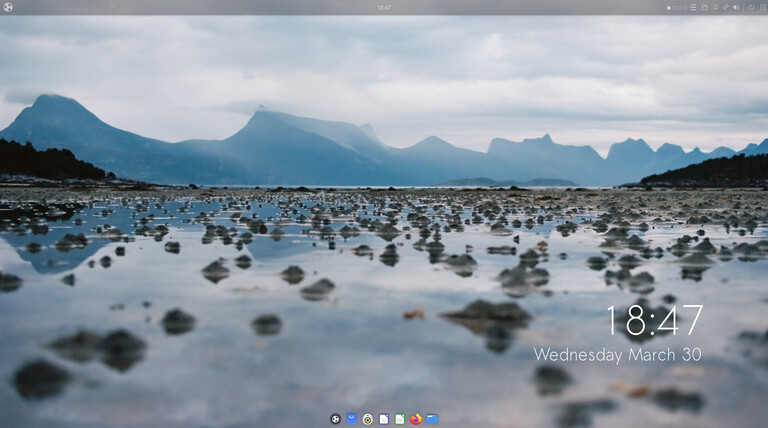The image size is (768, 428).
Task: Open the notifications bell in top panel
Action: pos(716,7)
